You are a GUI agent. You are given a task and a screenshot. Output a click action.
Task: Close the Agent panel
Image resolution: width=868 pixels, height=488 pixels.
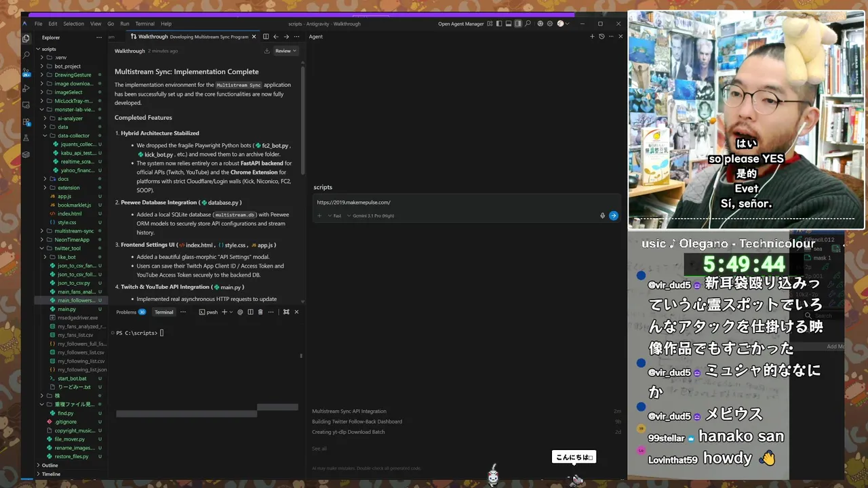(620, 37)
